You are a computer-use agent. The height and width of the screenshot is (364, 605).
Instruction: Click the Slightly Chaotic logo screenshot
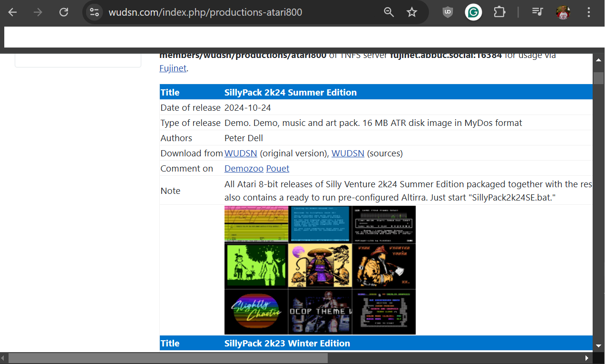(x=256, y=312)
